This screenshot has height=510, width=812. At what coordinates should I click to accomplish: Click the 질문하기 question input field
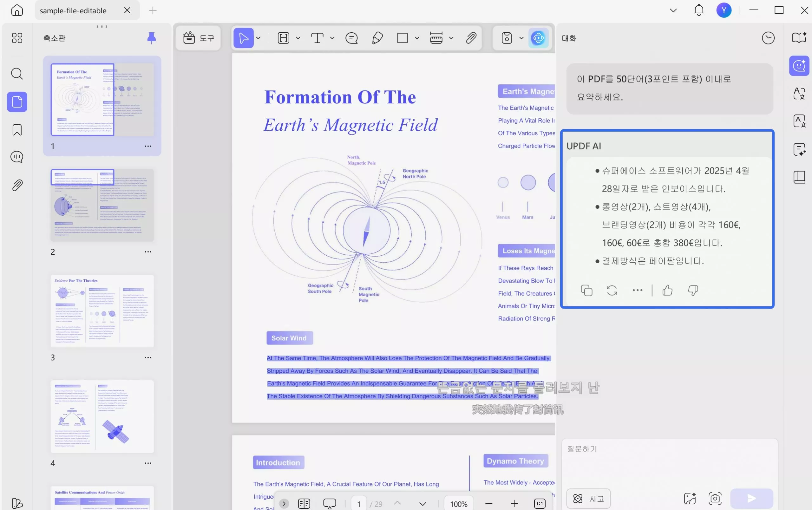click(x=669, y=462)
